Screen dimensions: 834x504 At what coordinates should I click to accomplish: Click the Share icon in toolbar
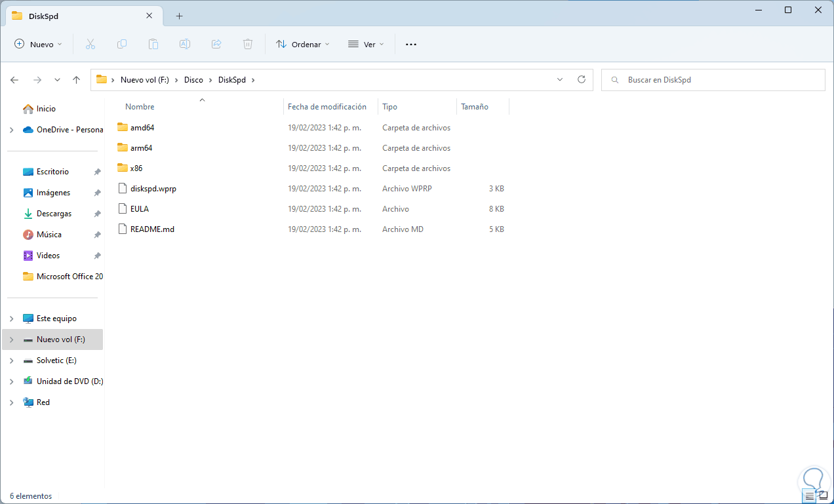(x=216, y=45)
